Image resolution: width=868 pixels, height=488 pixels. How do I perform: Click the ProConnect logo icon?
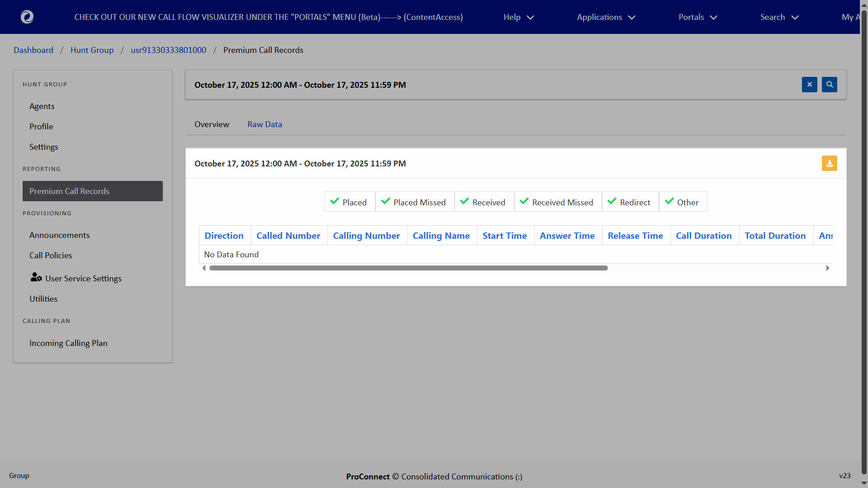click(x=27, y=17)
